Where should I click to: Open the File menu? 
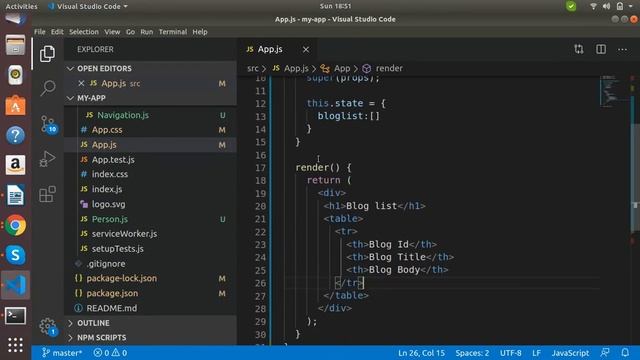pyautogui.click(x=40, y=32)
